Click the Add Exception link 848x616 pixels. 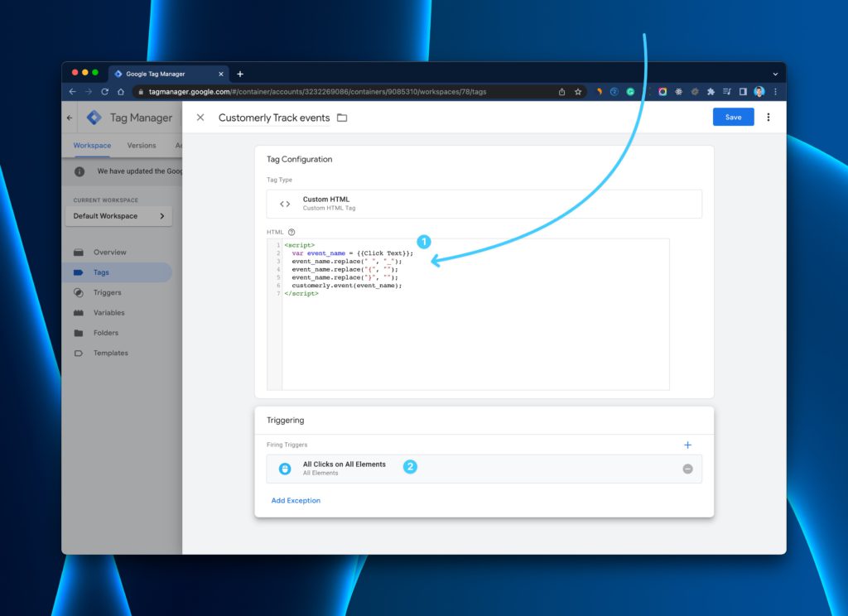pos(296,500)
